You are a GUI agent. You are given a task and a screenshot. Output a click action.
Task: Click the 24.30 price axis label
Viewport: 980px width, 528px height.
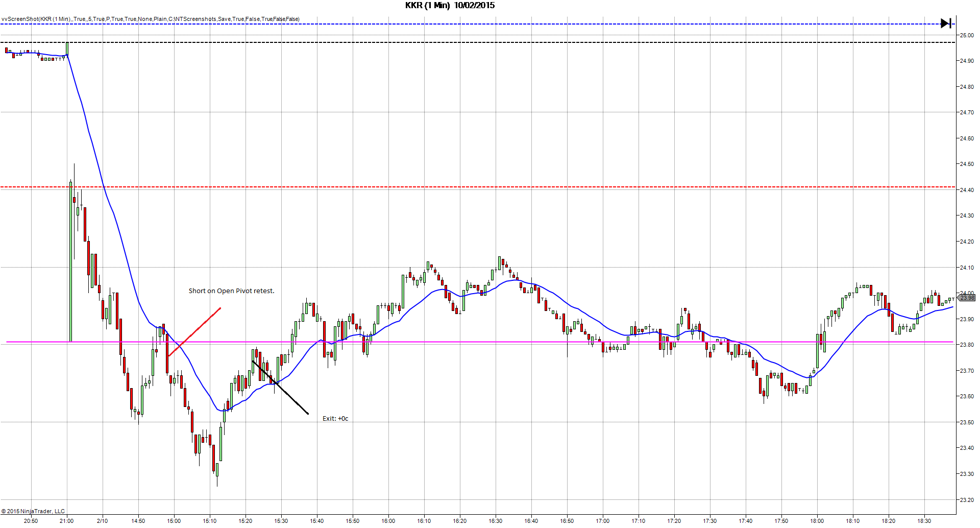[x=967, y=215]
